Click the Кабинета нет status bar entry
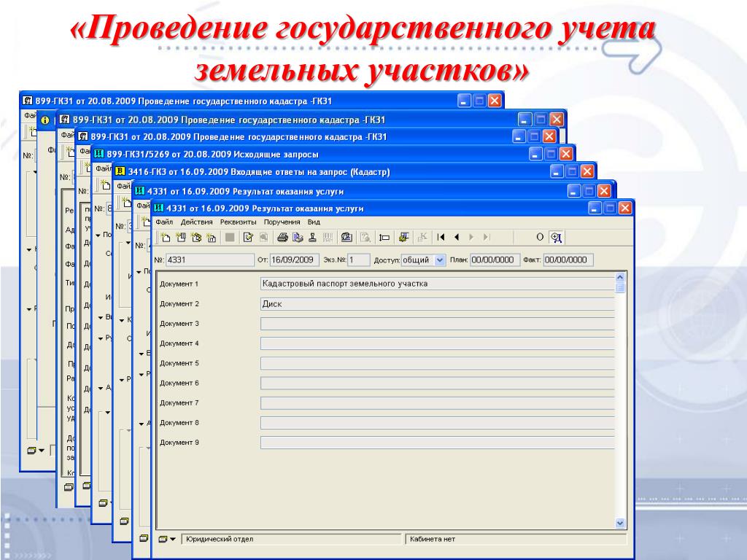This screenshot has width=747, height=560. 516,539
